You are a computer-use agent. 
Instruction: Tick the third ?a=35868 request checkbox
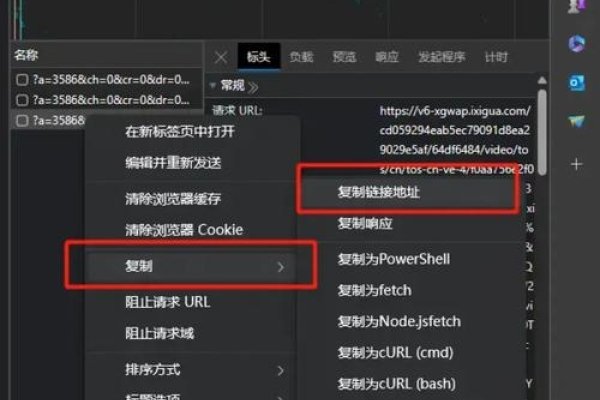point(22,121)
